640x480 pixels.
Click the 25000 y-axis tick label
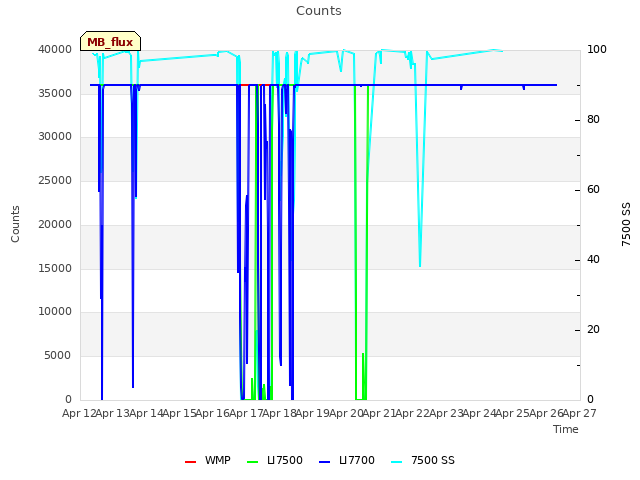[55, 180]
